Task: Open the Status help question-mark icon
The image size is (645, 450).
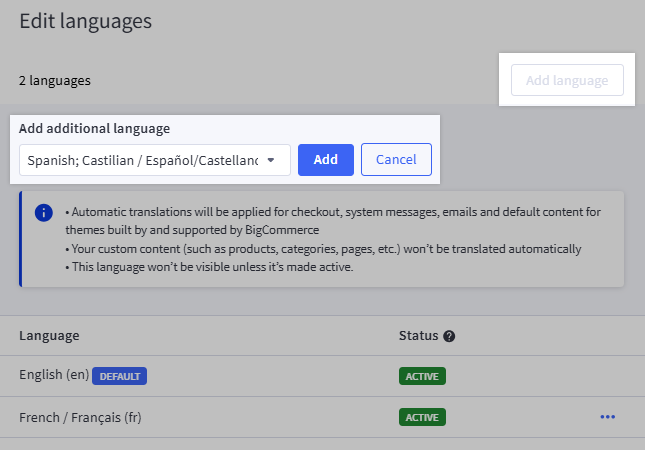Action: point(449,336)
